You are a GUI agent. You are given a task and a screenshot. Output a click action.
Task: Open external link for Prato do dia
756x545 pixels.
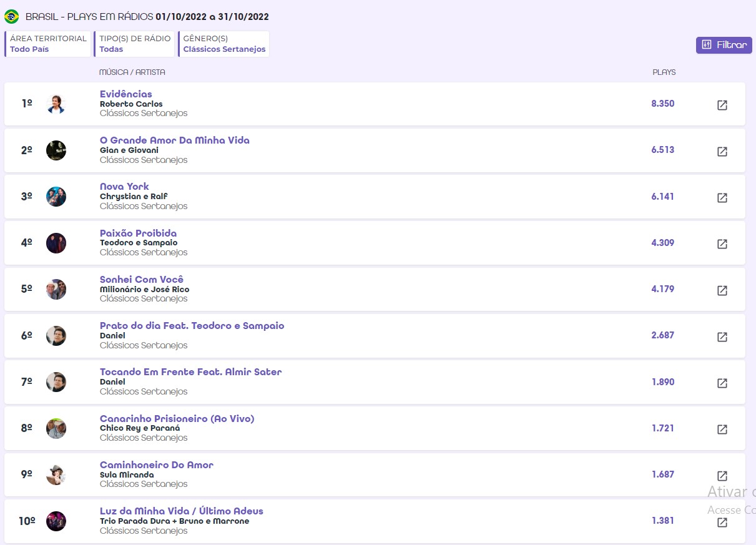tap(722, 336)
